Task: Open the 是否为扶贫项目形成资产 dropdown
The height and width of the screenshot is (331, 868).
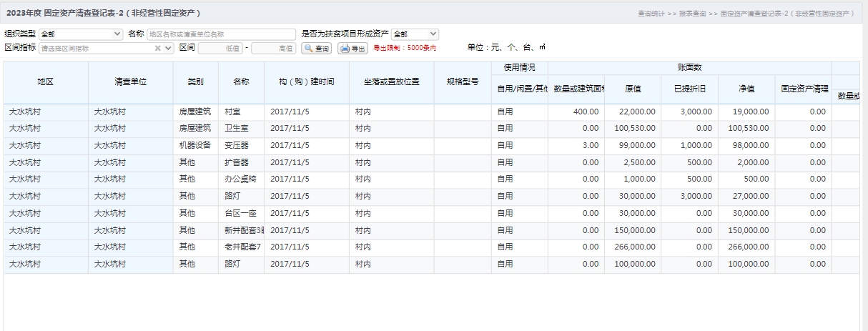Action: 415,34
